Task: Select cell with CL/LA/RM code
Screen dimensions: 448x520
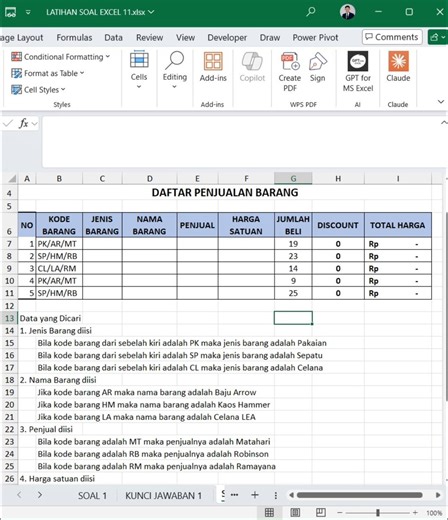Action: (59, 268)
